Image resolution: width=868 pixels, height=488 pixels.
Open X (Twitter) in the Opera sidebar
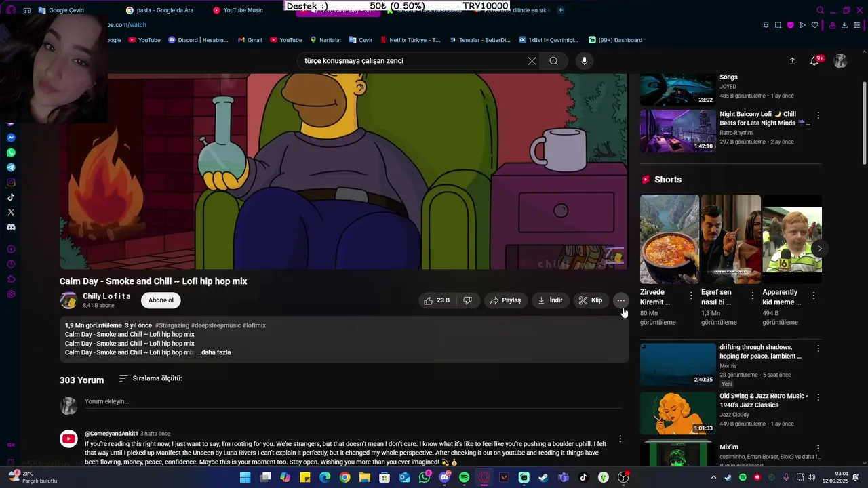11,212
